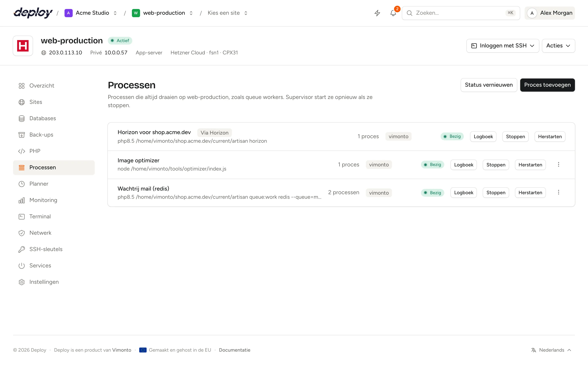588x368 pixels.
Task: Open Logboek for Horizon voor shop.acme.dev
Action: point(483,137)
